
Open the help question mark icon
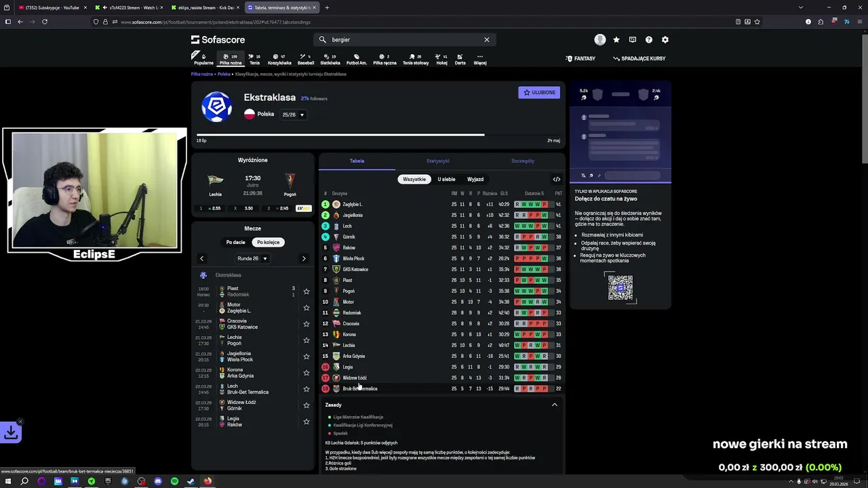(649, 40)
